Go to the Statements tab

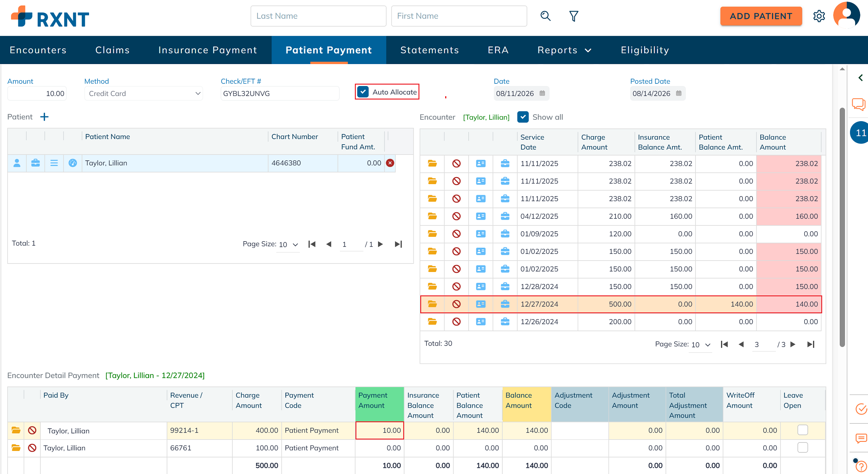pyautogui.click(x=429, y=50)
